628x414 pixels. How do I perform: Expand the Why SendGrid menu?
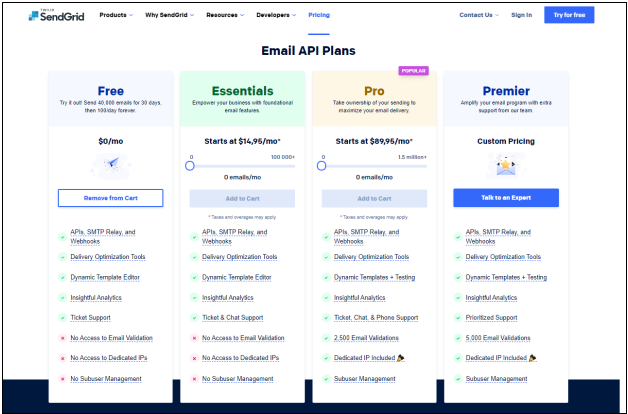(x=169, y=15)
